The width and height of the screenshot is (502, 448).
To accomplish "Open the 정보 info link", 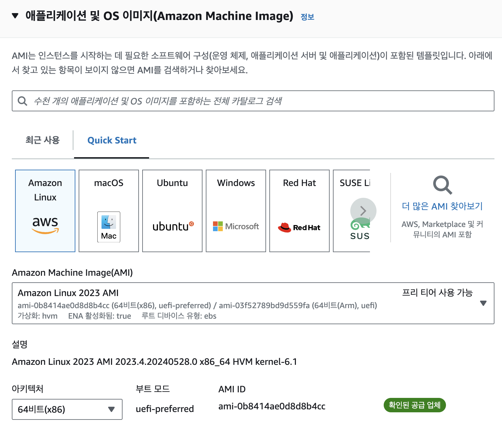I will click(307, 17).
